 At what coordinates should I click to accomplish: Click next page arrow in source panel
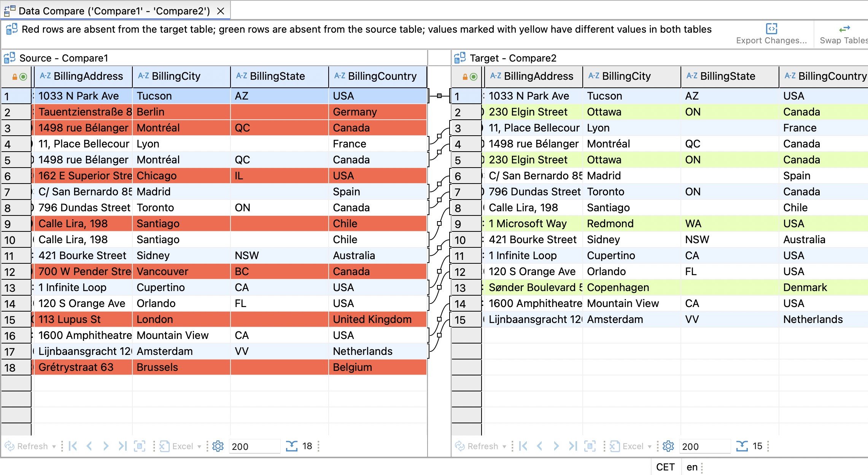[106, 446]
